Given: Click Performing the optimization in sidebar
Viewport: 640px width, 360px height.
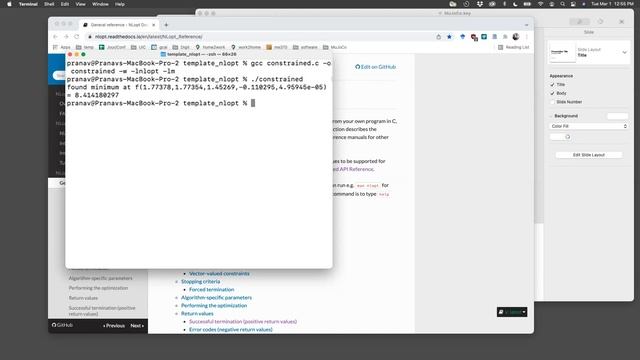Looking at the screenshot, I should (x=98, y=288).
